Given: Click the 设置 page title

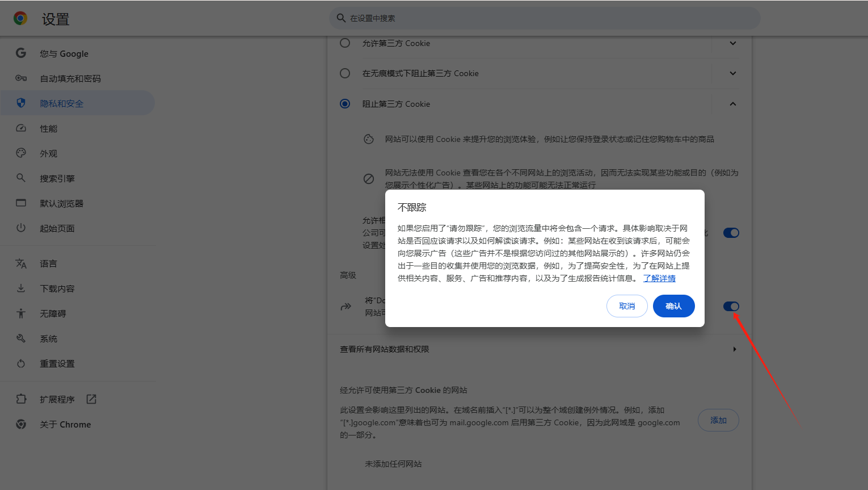Looking at the screenshot, I should tap(56, 19).
